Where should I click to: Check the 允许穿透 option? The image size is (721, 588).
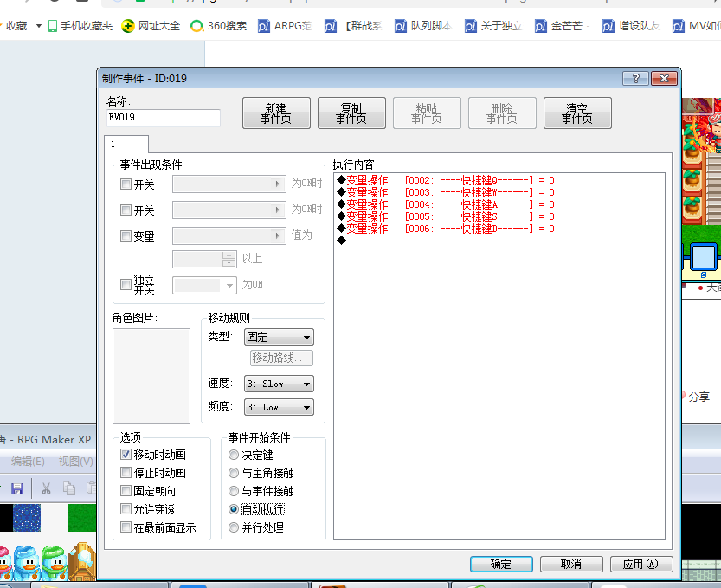[x=126, y=509]
